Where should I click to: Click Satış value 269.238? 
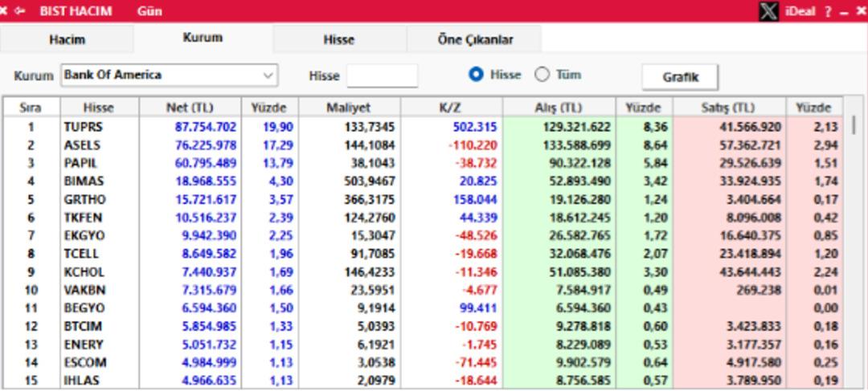(759, 290)
